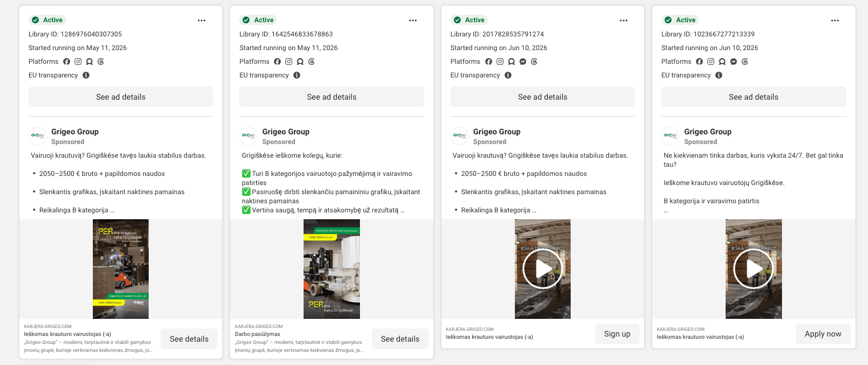Image resolution: width=868 pixels, height=365 pixels.
Task: Open forklift ad image on ad 1286976040307305
Action: click(x=121, y=269)
